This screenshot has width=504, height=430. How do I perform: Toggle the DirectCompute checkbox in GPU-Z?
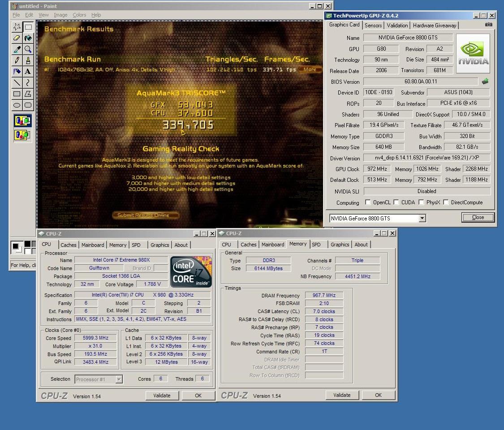tap(446, 202)
